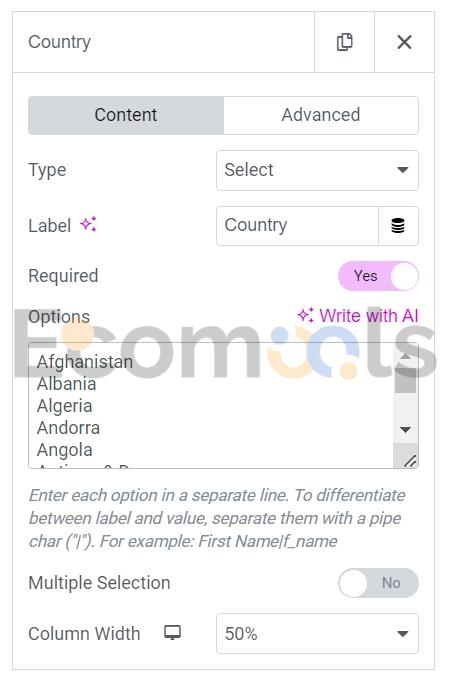Open the Column Width 50% dropdown
Viewport: 451px width, 688px height.
coord(317,634)
